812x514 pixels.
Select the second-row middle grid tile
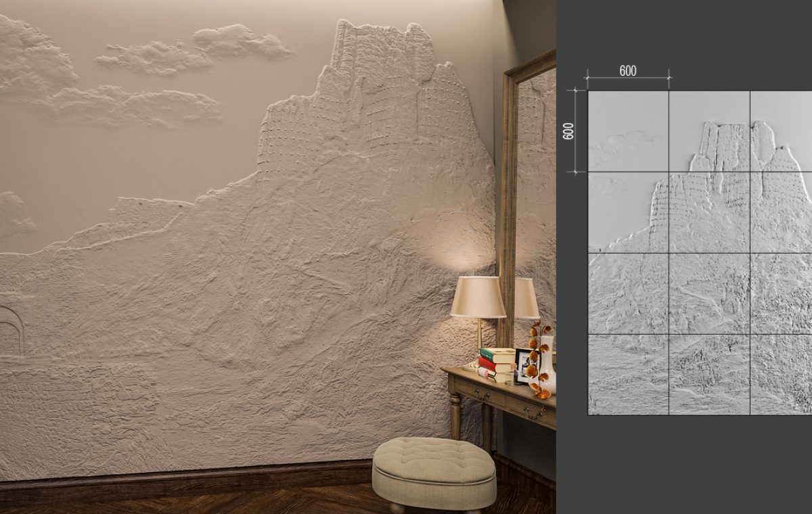click(x=708, y=212)
